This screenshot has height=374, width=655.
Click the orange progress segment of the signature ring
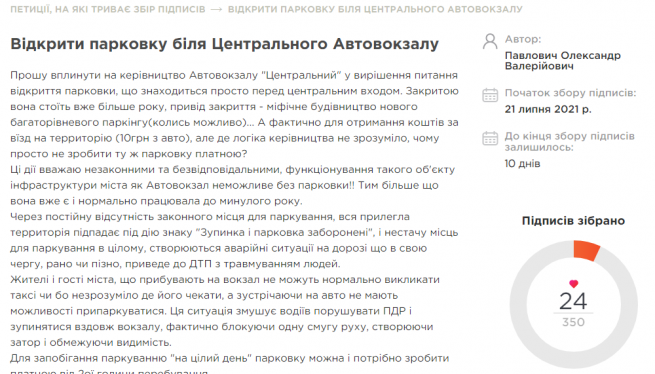click(x=586, y=250)
